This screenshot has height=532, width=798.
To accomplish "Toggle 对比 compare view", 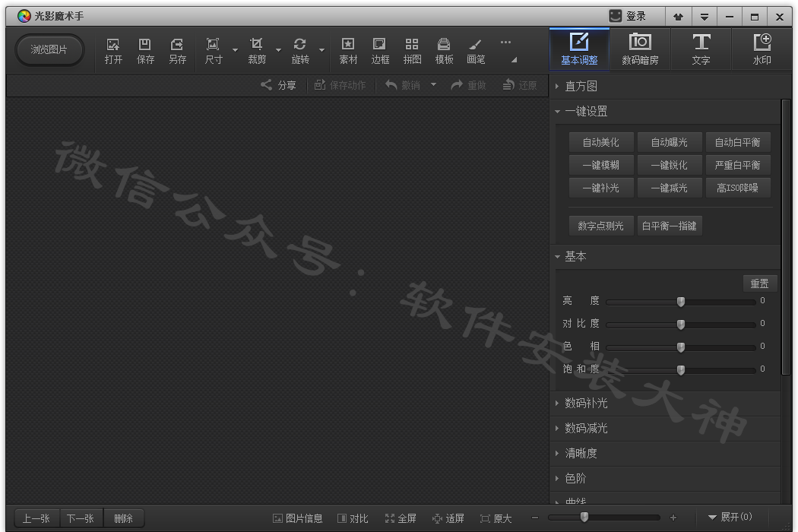I will [353, 518].
